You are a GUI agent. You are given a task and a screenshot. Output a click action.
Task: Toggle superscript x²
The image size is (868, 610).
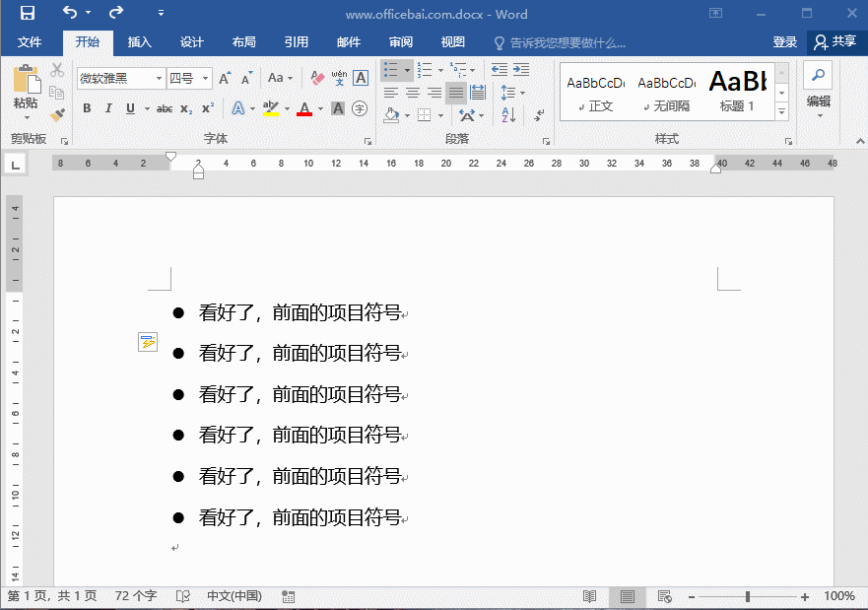coord(208,108)
